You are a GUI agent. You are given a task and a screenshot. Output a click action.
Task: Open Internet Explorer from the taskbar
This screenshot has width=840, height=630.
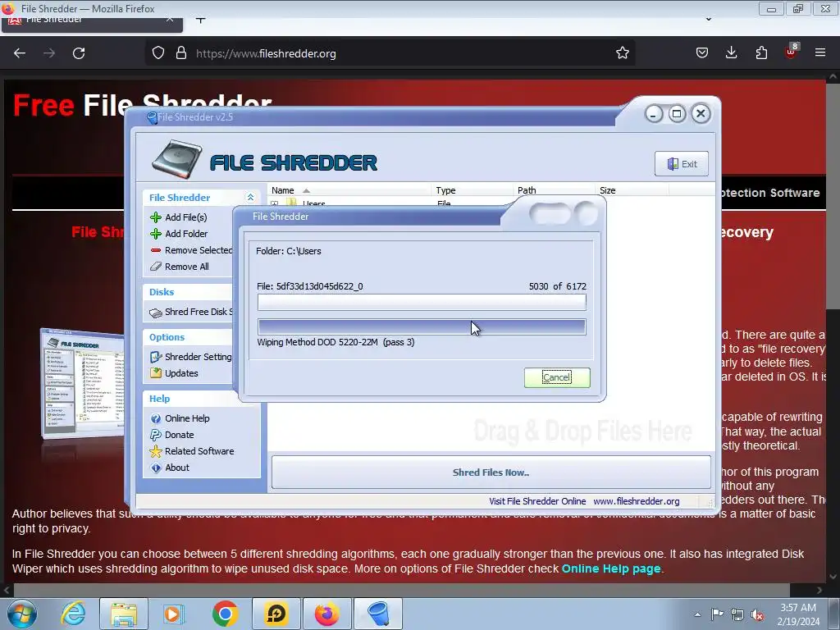(x=73, y=614)
